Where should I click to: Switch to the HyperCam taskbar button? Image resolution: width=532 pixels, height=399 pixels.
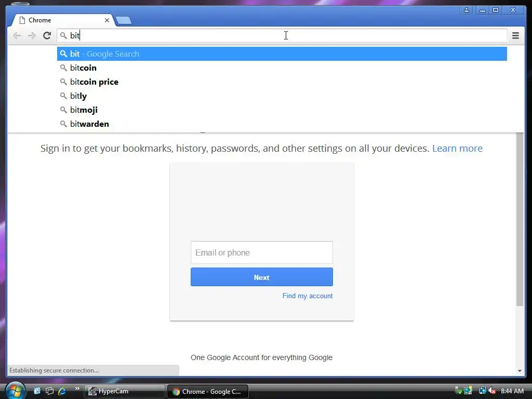tap(124, 391)
